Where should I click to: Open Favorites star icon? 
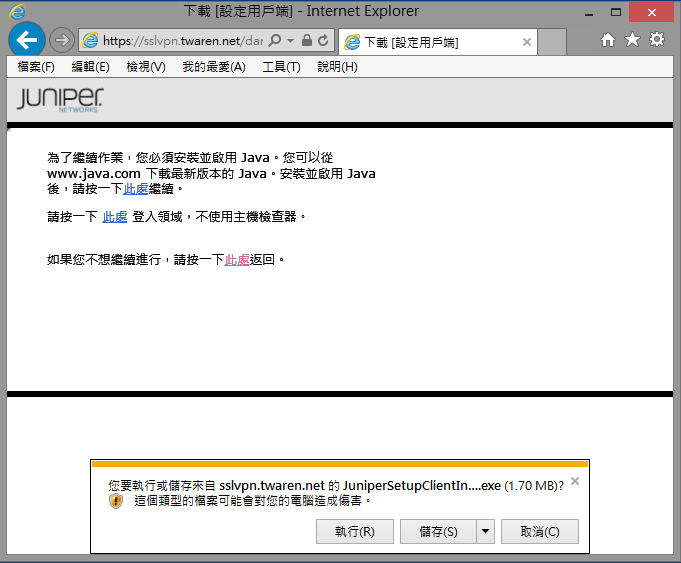632,40
